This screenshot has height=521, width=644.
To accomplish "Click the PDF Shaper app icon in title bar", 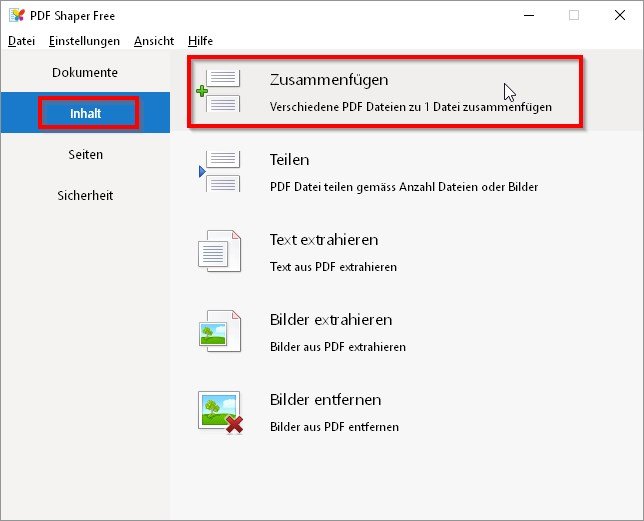I will 17,15.
